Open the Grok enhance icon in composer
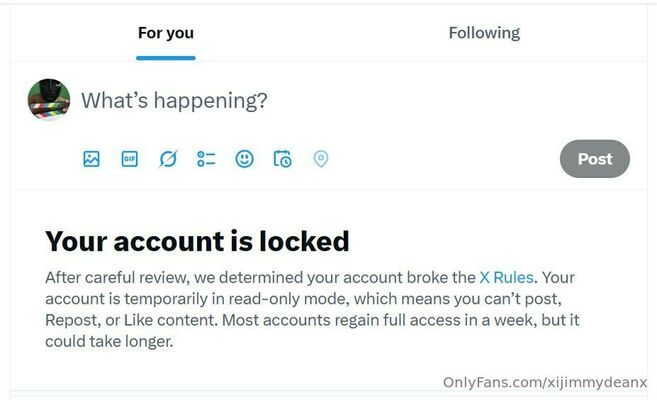The height and width of the screenshot is (400, 657). 168,159
